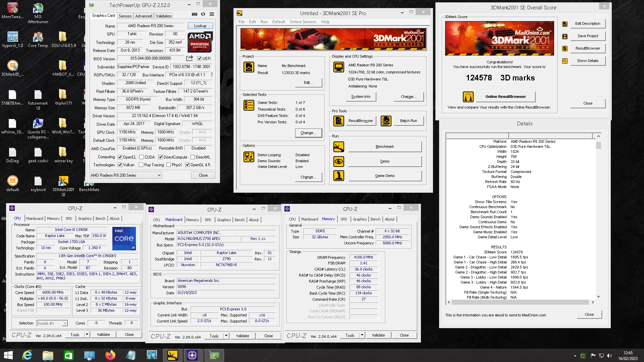Click the Demo eye icon in 3DMark
This screenshot has height=362, width=644.
coord(339,162)
